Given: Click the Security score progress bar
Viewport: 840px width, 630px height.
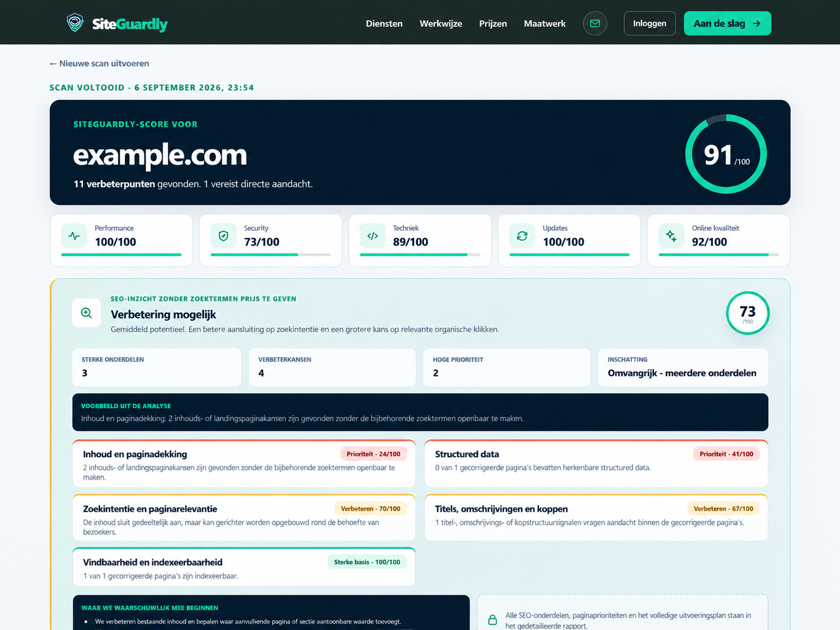Looking at the screenshot, I should click(271, 255).
